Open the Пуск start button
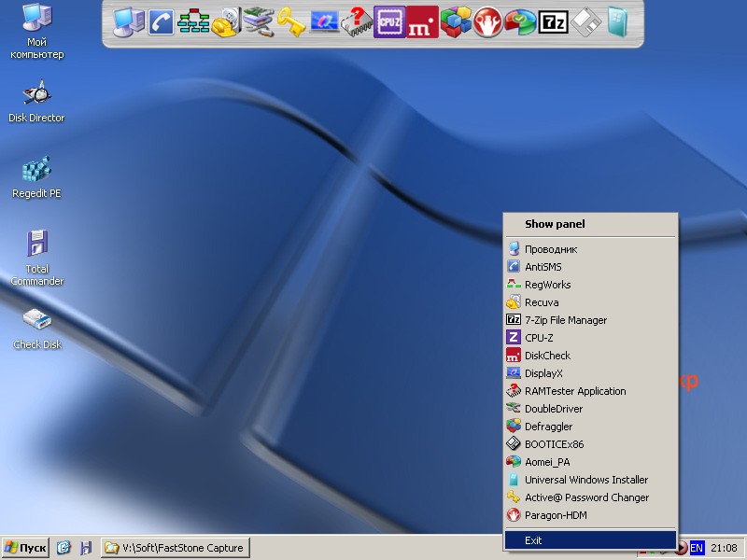The height and width of the screenshot is (560, 747). (x=26, y=548)
